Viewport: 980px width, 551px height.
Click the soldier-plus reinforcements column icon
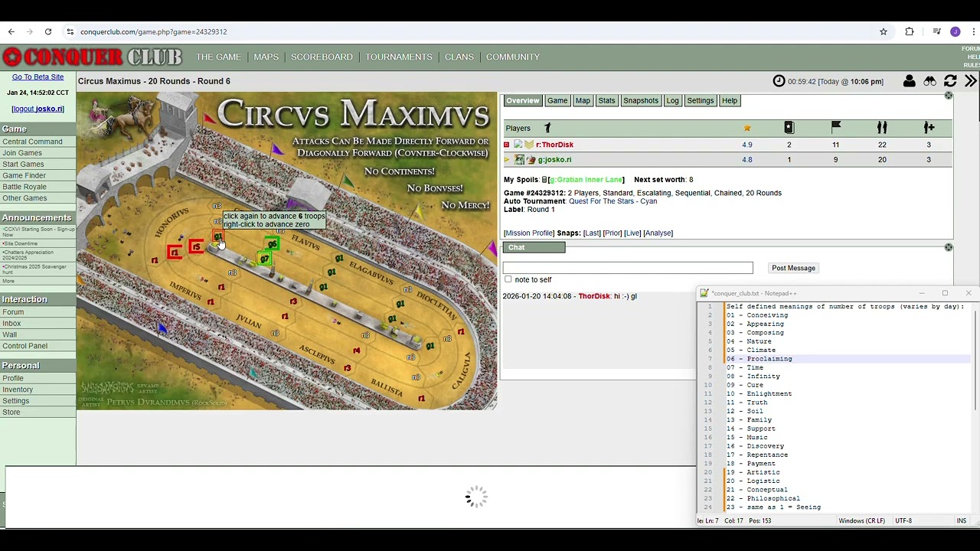pos(929,128)
